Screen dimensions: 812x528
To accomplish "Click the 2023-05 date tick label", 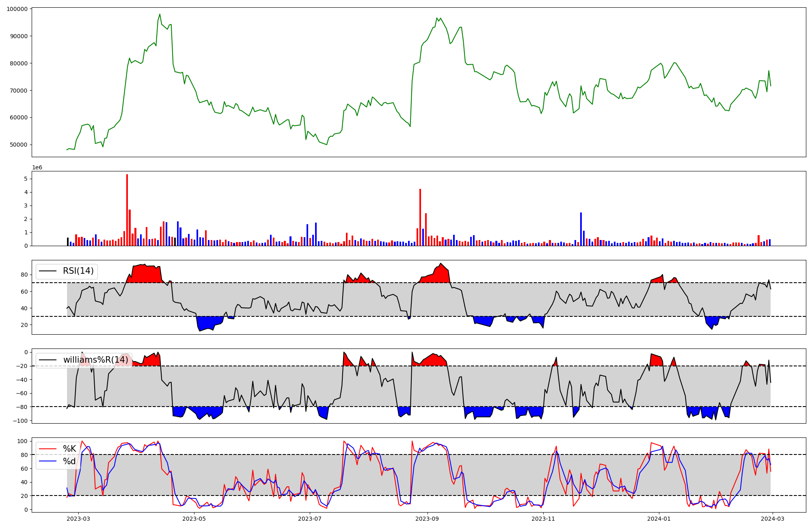I will click(x=194, y=519).
